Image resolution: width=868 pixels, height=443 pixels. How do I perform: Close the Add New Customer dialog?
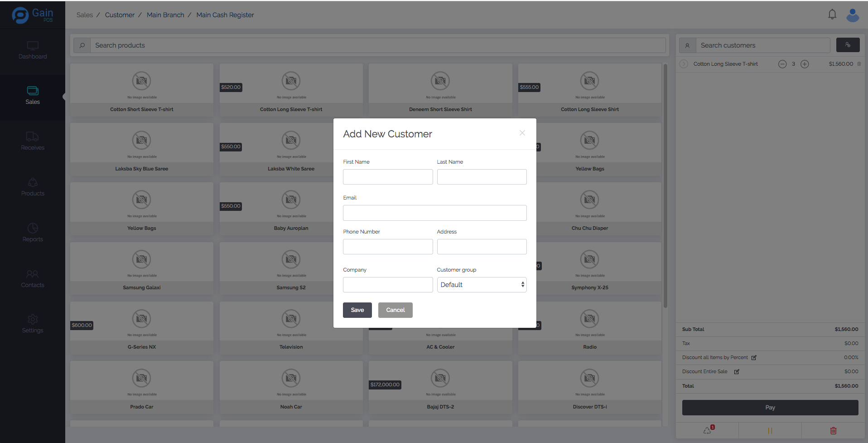[x=522, y=133]
